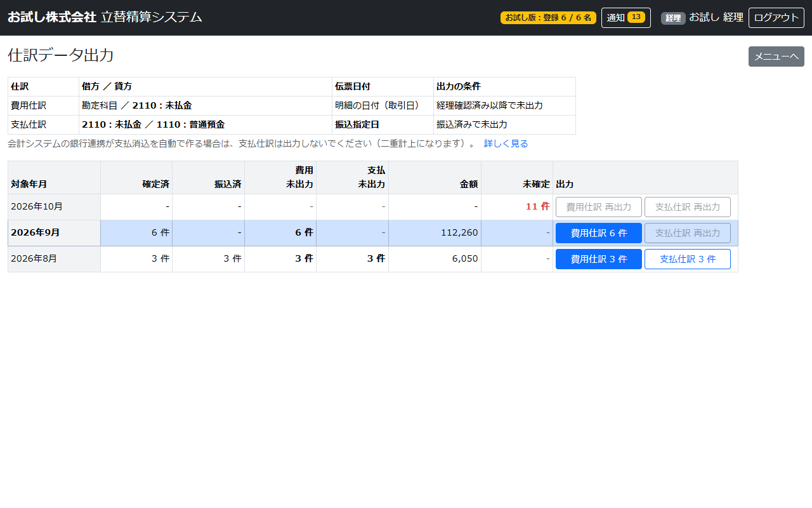This screenshot has height=508, width=812.
Task: Click 支払仕訳 再出力 in the 2026年9月 row
Action: [688, 233]
